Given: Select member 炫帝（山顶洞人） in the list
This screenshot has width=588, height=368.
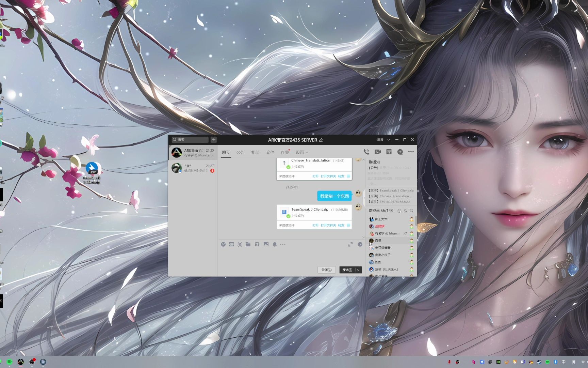Looking at the screenshot, I should [391, 269].
